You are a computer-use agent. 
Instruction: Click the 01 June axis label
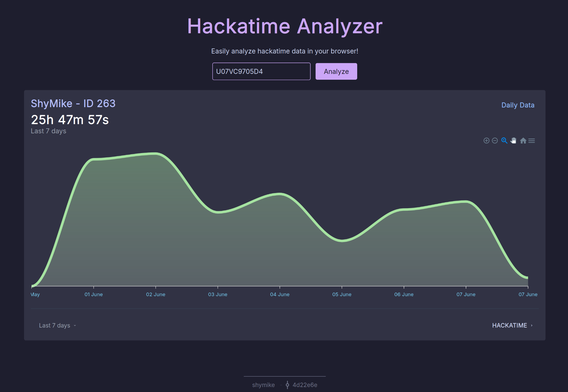[94, 294]
